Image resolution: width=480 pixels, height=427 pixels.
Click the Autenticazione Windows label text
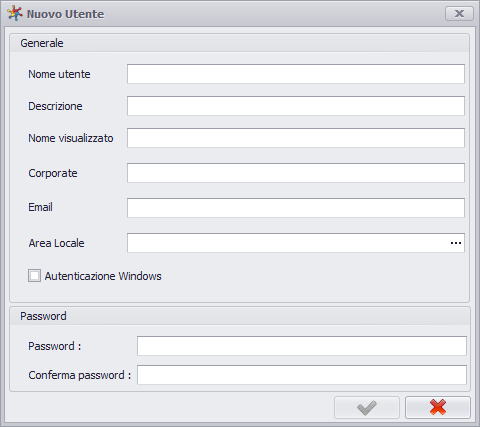tap(103, 276)
